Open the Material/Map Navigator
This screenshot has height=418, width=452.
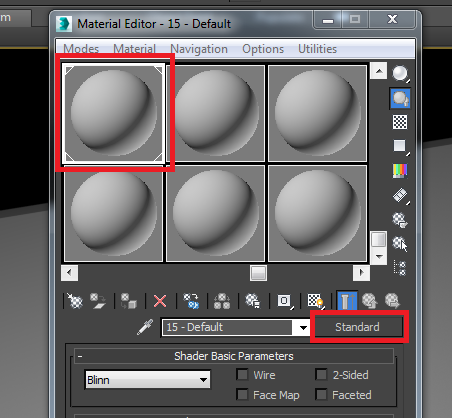400,268
